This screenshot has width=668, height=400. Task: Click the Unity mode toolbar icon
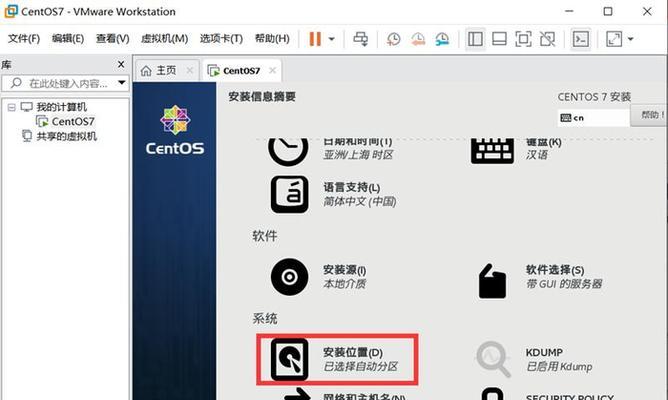point(547,39)
